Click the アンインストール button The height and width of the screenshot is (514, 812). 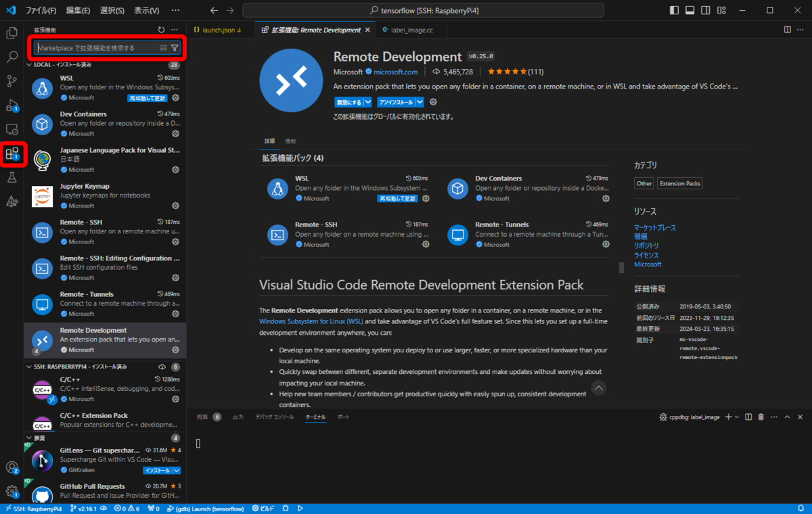396,102
